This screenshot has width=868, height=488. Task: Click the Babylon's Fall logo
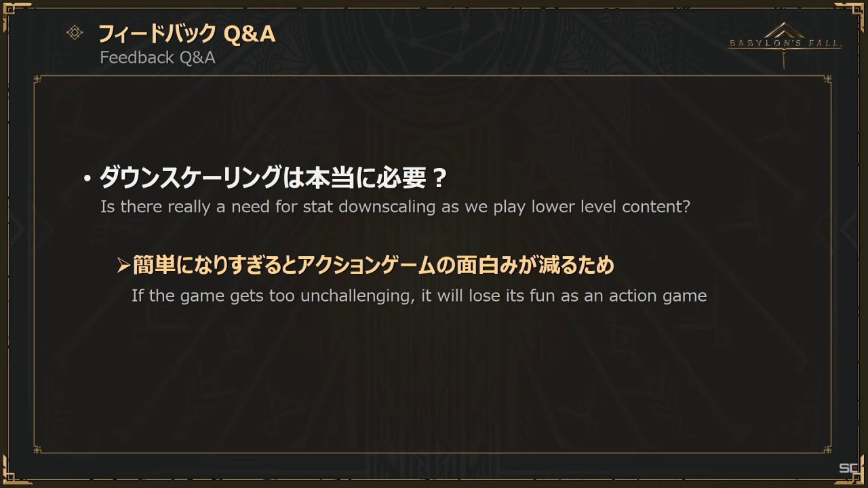785,44
